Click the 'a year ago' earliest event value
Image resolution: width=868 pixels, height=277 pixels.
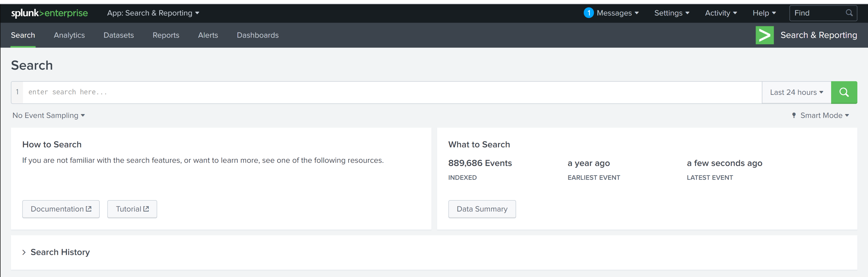click(x=589, y=163)
